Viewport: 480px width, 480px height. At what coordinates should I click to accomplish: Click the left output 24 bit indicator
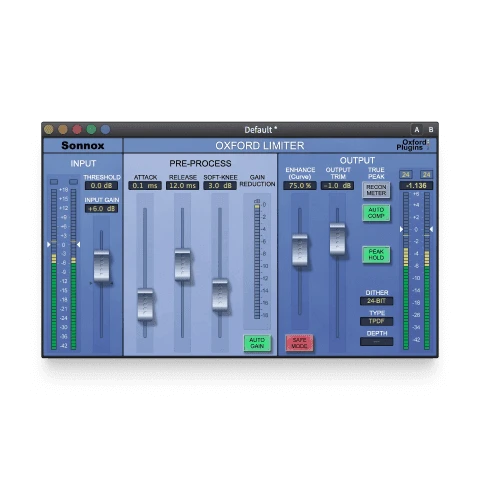point(406,174)
